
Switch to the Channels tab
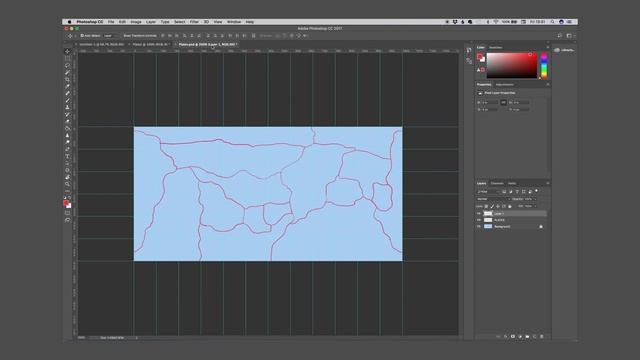(497, 183)
